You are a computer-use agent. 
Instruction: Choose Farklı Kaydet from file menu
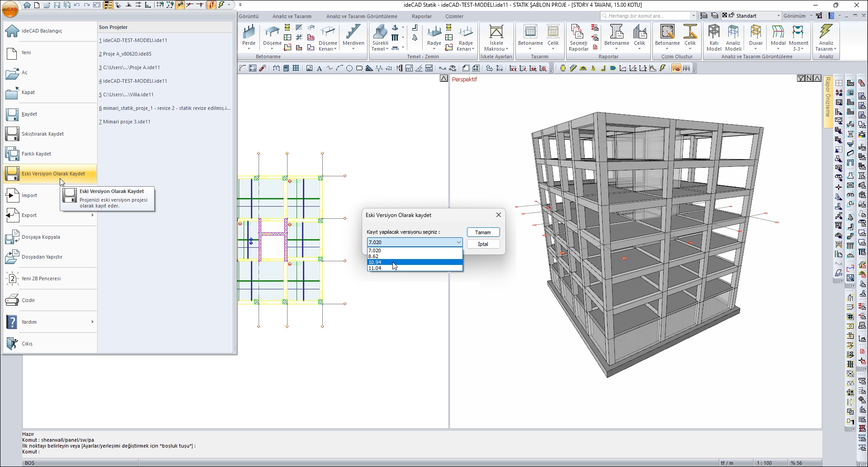pyautogui.click(x=36, y=154)
